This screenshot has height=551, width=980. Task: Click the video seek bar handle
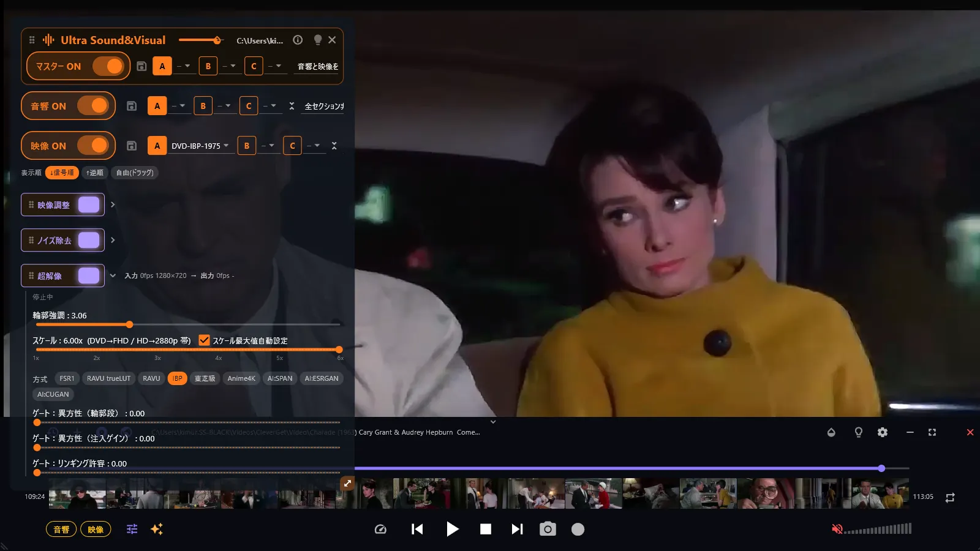tap(881, 468)
